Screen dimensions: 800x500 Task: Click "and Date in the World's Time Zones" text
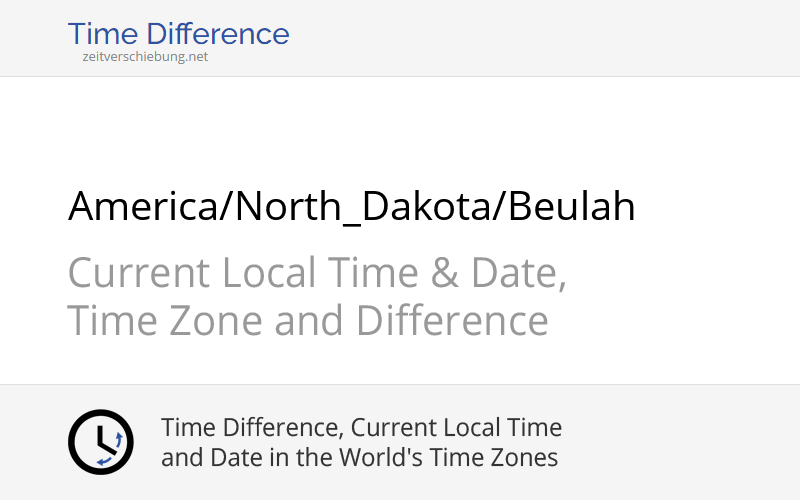359,458
